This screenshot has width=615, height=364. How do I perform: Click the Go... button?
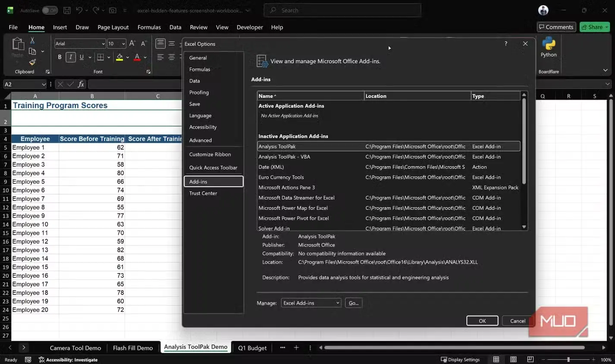pos(354,303)
